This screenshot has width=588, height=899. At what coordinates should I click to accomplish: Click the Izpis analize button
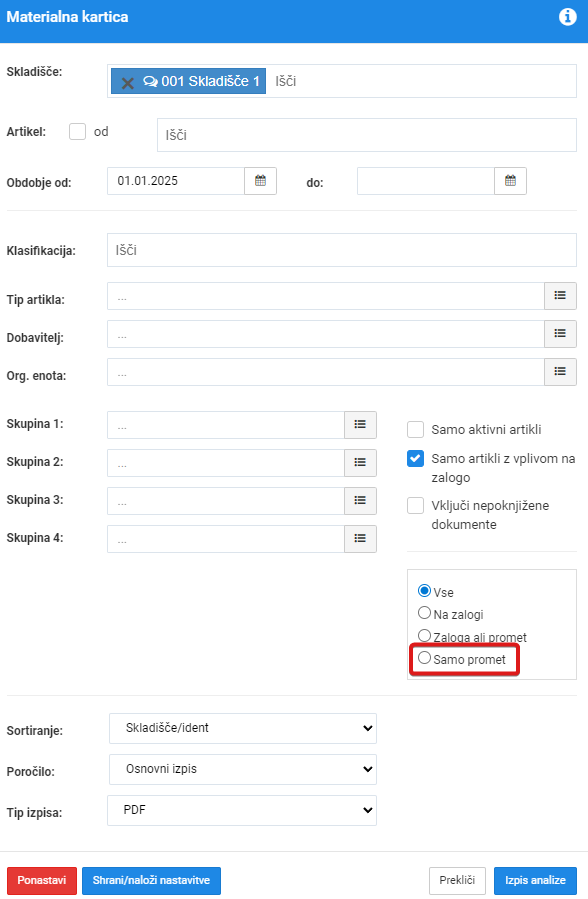tap(535, 881)
